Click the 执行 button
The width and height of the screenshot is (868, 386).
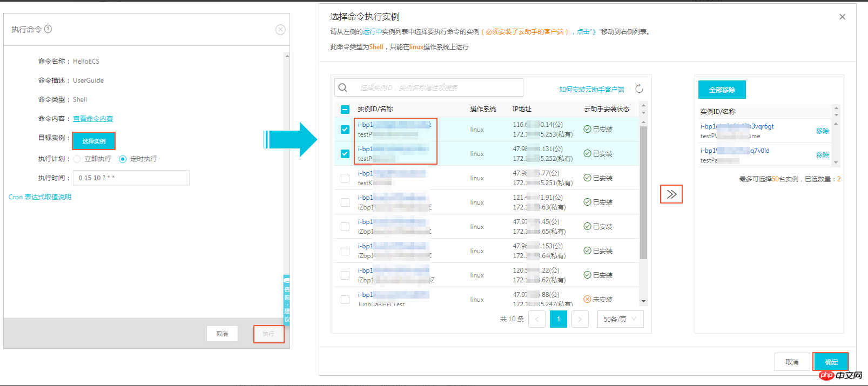coord(268,334)
